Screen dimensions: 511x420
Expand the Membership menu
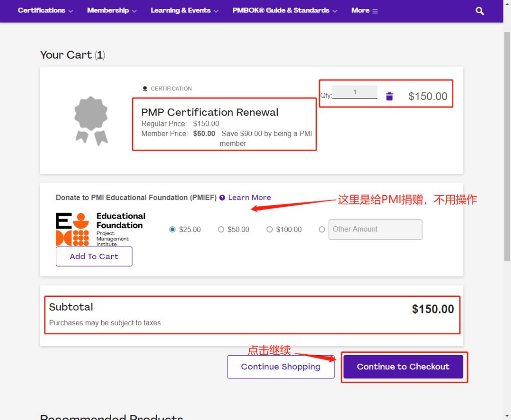112,10
